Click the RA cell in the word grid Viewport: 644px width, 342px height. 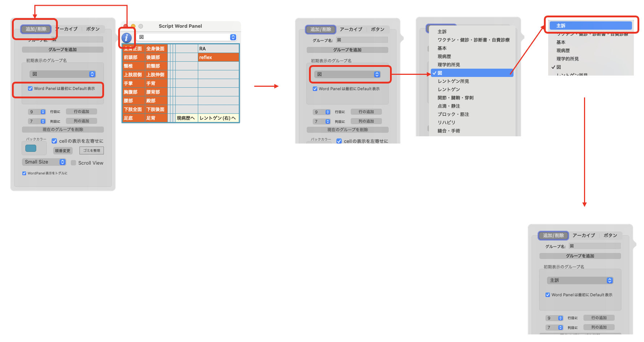pyautogui.click(x=218, y=49)
